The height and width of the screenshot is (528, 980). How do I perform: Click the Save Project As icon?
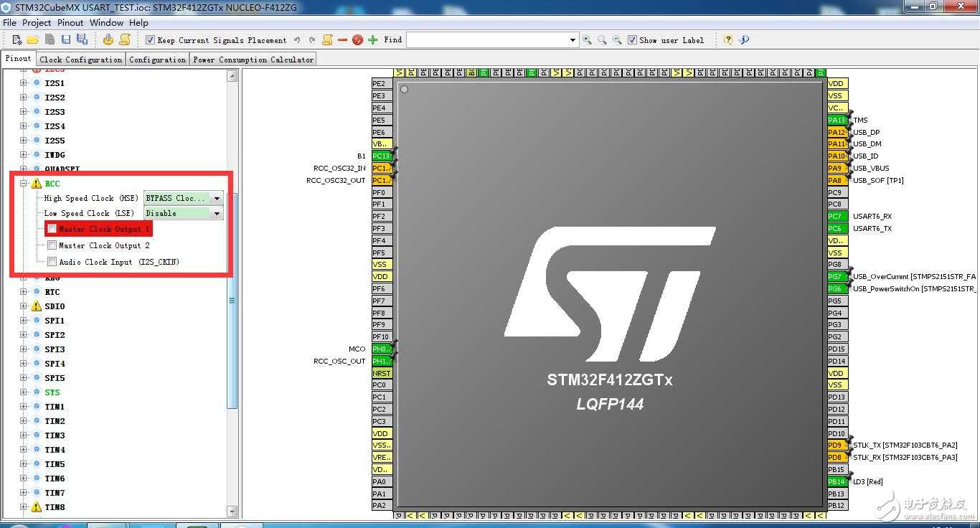coord(82,40)
